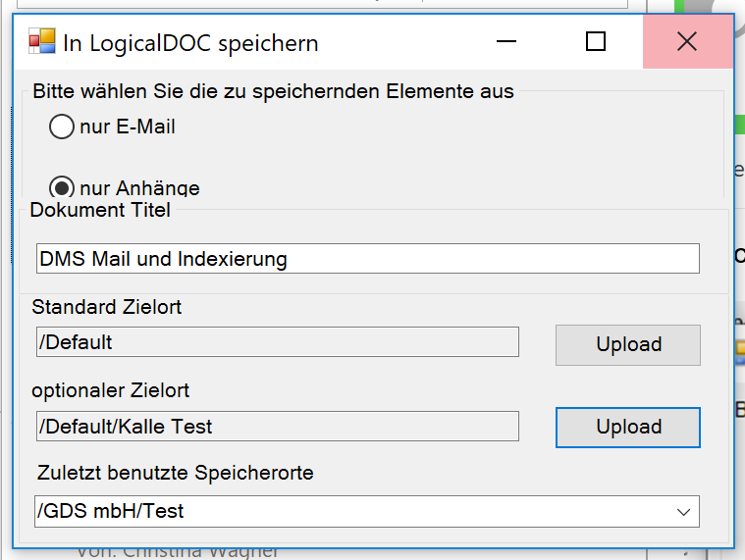Click the 'nur E-Mail' option label text
745x560 pixels.
click(128, 127)
